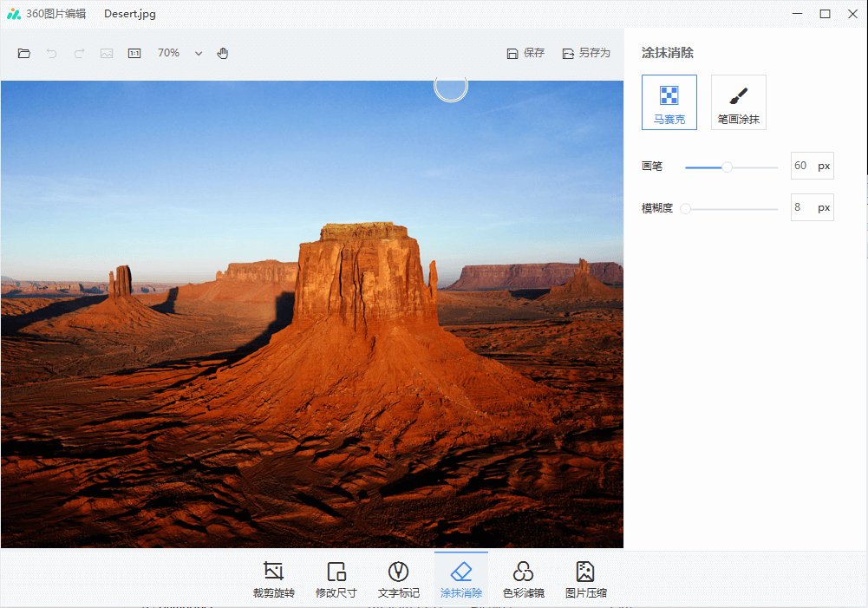
Task: Show the image at 1:1 actual size
Action: point(134,53)
